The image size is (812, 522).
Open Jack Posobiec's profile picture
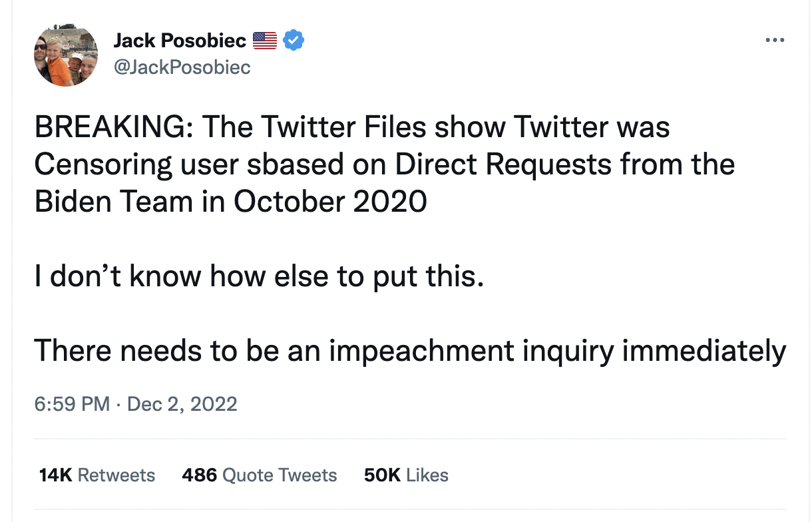(x=66, y=57)
